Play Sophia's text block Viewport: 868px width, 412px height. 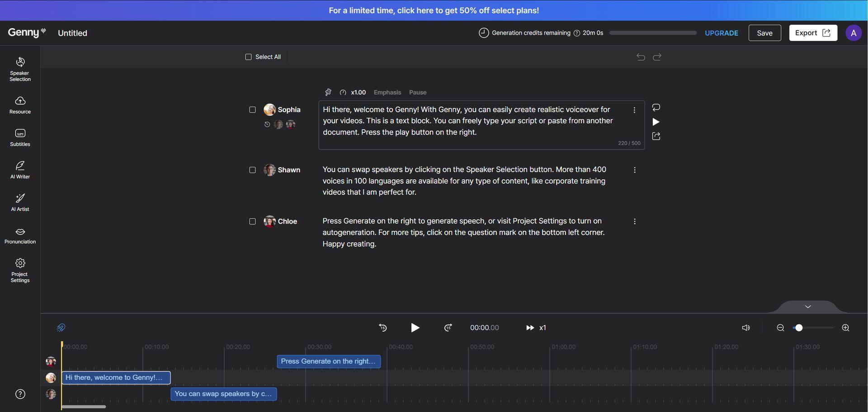pos(656,122)
